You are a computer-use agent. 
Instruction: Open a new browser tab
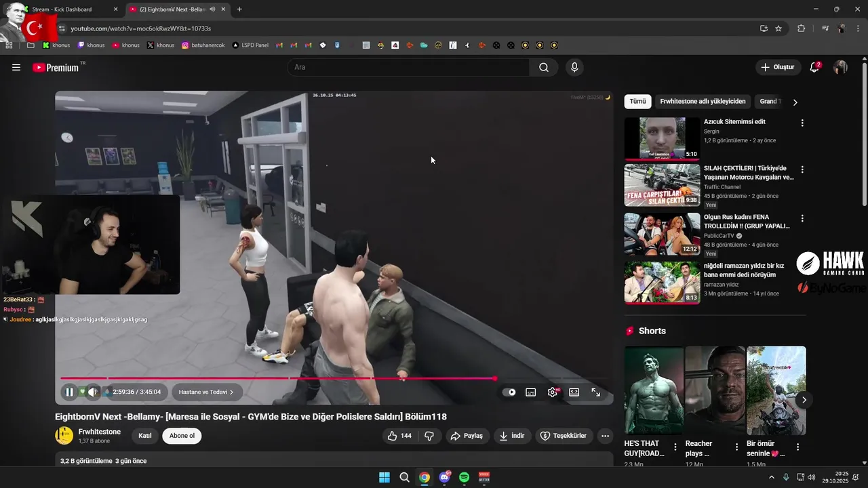(239, 9)
